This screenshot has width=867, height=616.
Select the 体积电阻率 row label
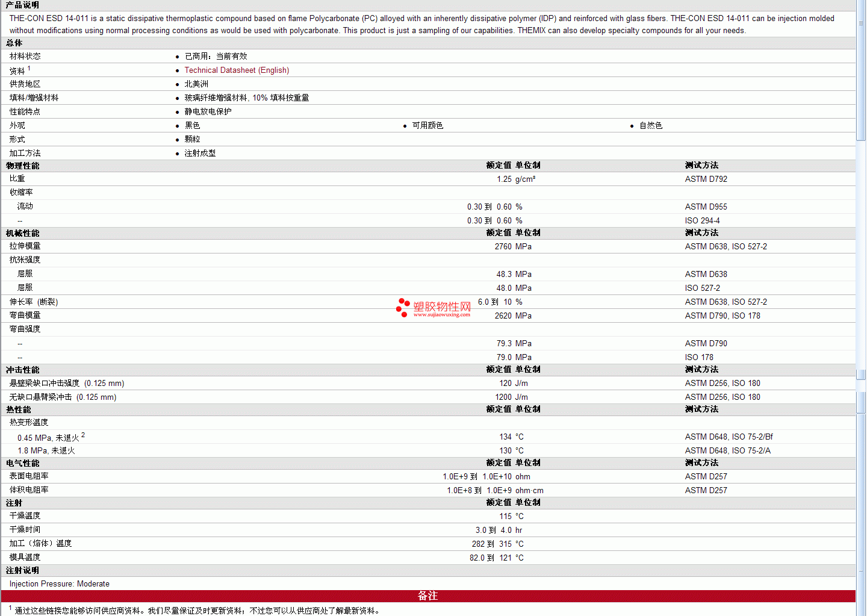pos(29,490)
